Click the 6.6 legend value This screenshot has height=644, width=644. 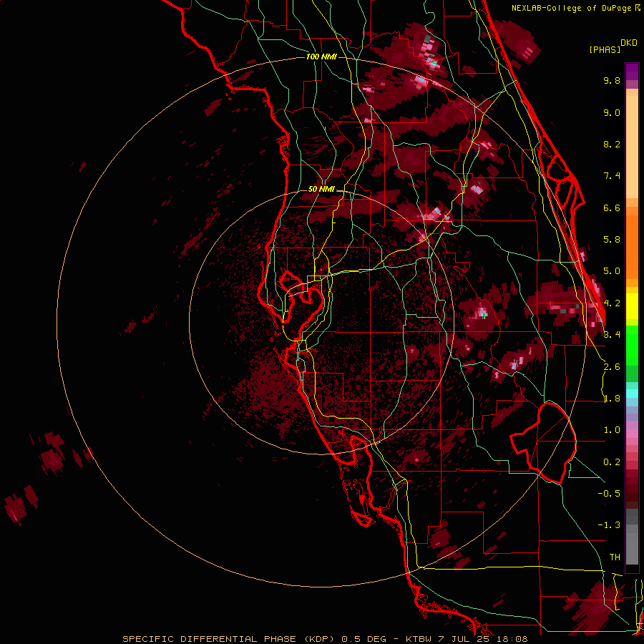click(x=612, y=208)
